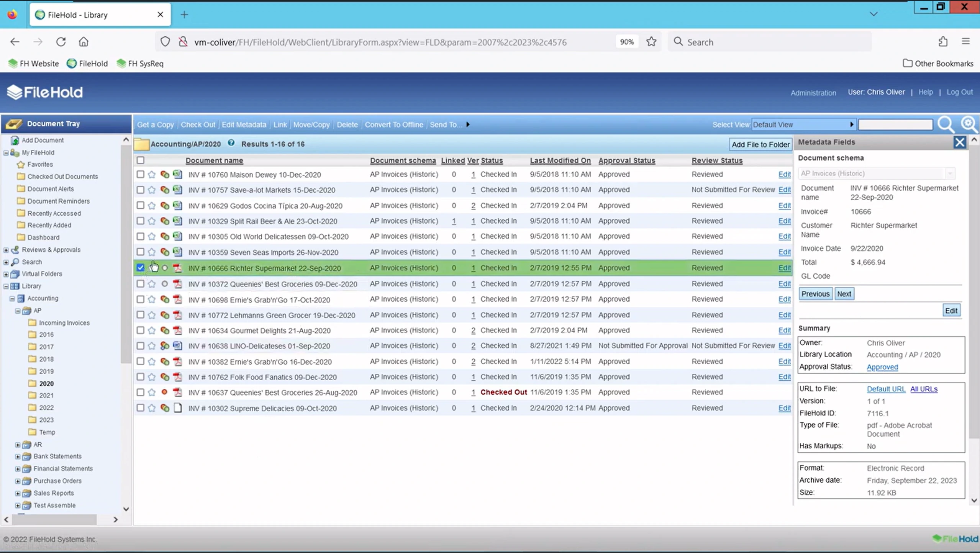Uncheck INV # 10666 Richter Supermarket checkbox
Viewport: 980px width, 553px height.
(141, 268)
